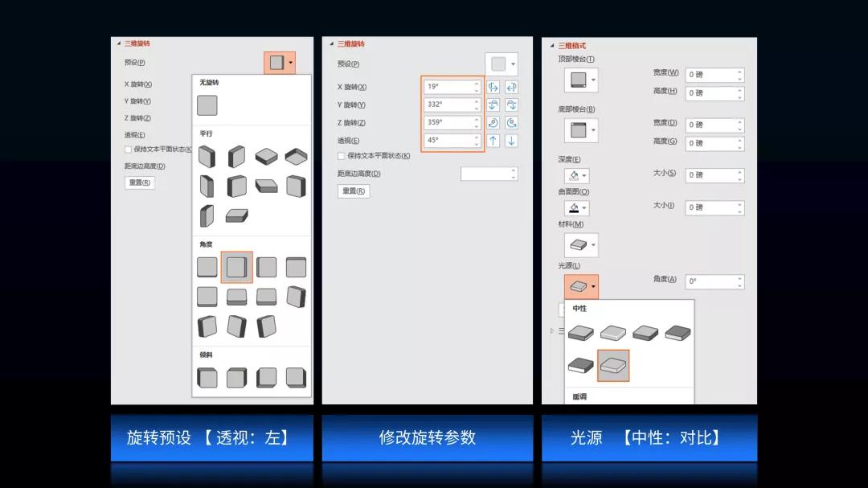Collapse the 三维格式 section
This screenshot has height=488, width=868.
(x=552, y=45)
